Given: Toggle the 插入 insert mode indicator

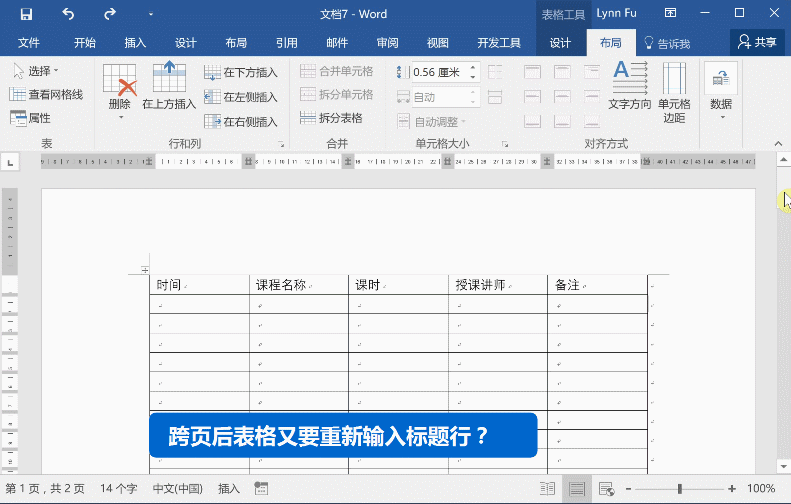Looking at the screenshot, I should [229, 488].
